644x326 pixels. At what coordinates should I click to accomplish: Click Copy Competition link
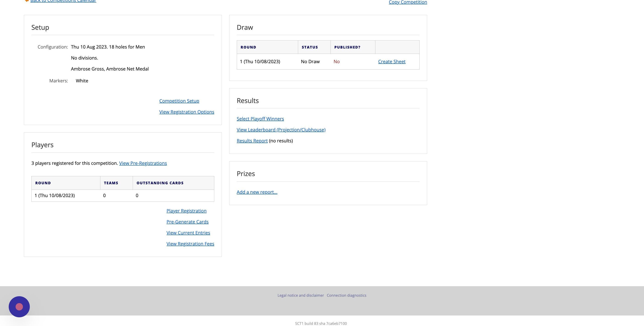pos(408,2)
